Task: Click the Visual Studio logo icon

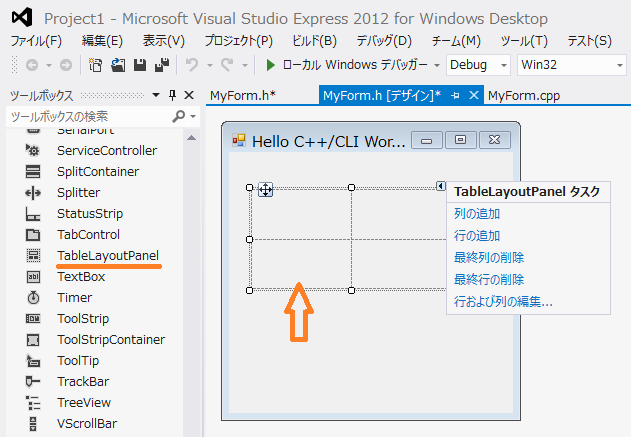Action: click(22, 17)
